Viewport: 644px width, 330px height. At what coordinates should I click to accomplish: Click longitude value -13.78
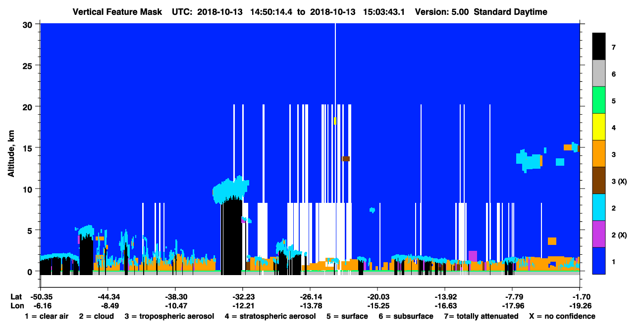pyautogui.click(x=310, y=305)
